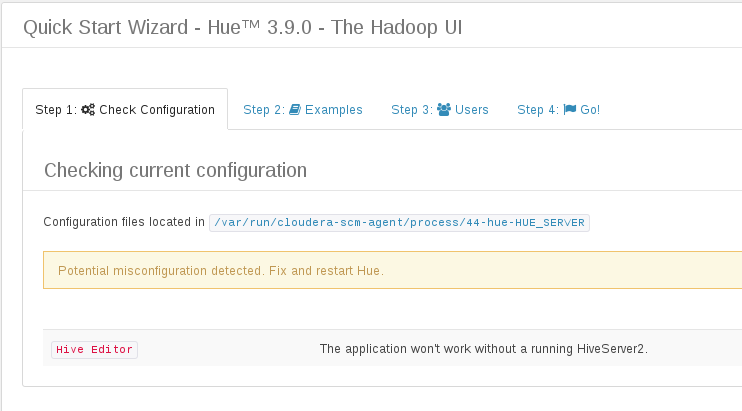
Task: Click the HiveServer2 not running message
Action: (x=484, y=349)
